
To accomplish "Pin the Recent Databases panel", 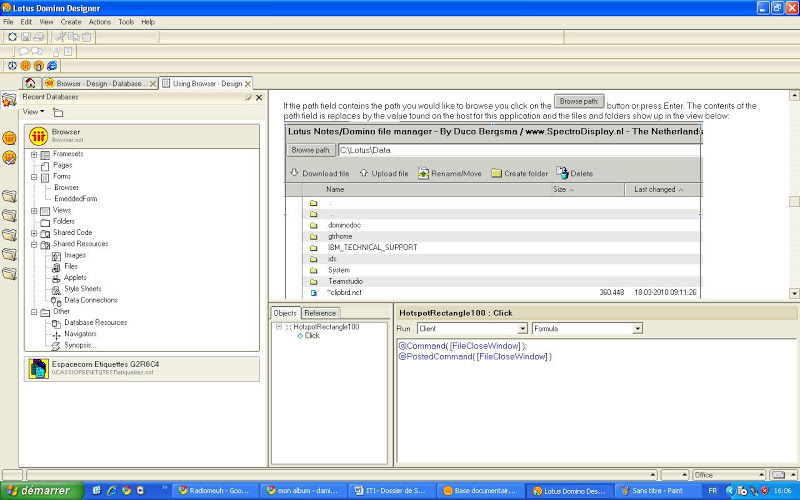I will pos(248,98).
